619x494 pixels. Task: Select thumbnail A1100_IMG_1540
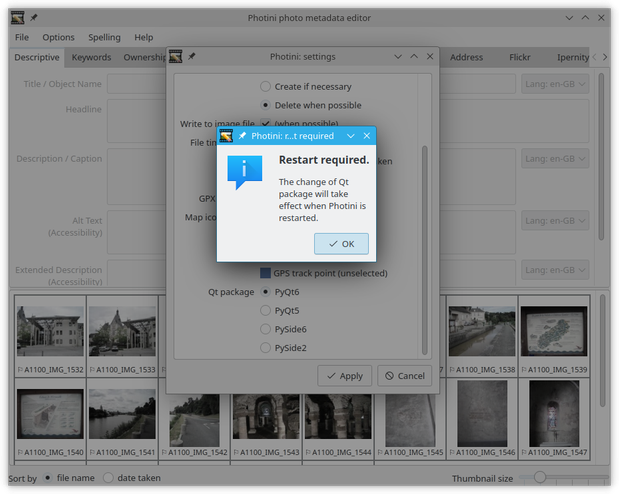(x=50, y=419)
